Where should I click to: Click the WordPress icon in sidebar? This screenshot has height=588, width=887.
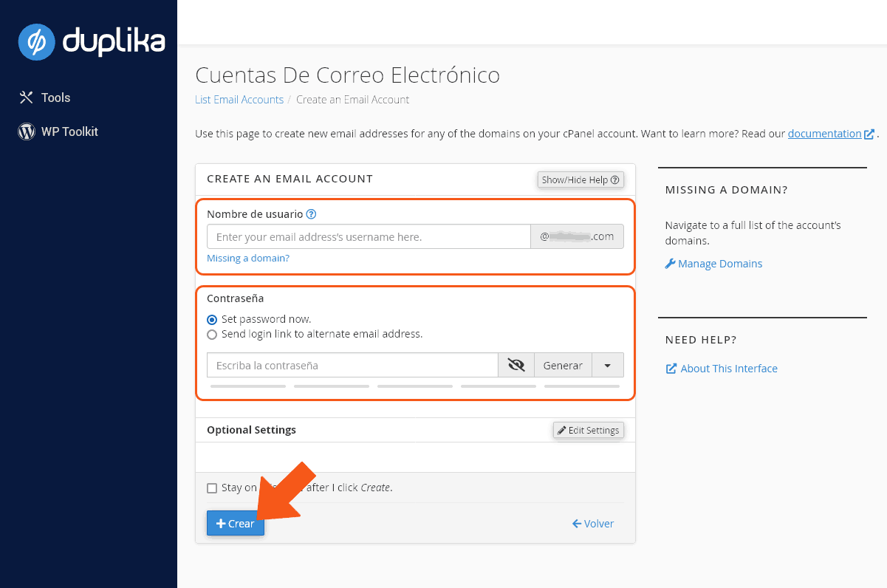pyautogui.click(x=27, y=131)
